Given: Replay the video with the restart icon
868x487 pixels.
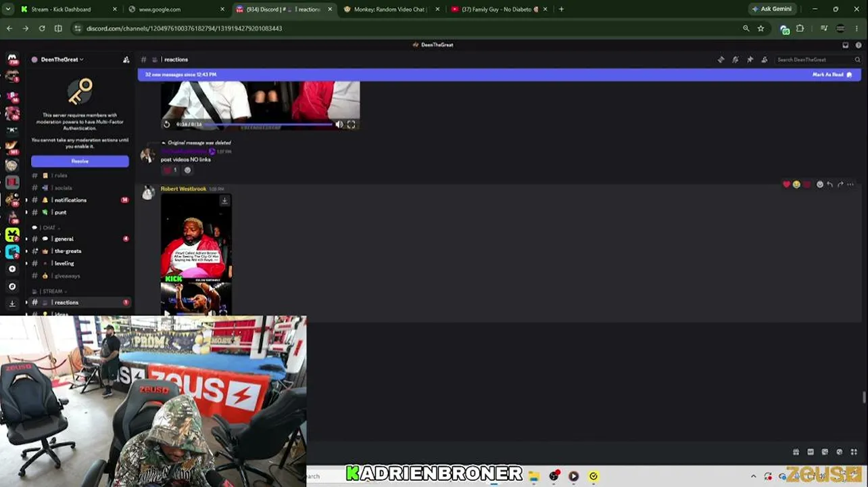Looking at the screenshot, I should 167,124.
